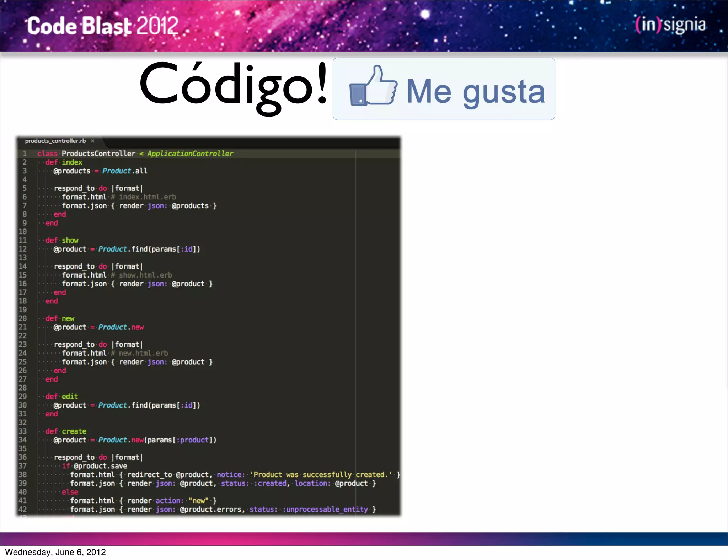Click the Me gusta thumbs-up icon

pyautogui.click(x=373, y=86)
